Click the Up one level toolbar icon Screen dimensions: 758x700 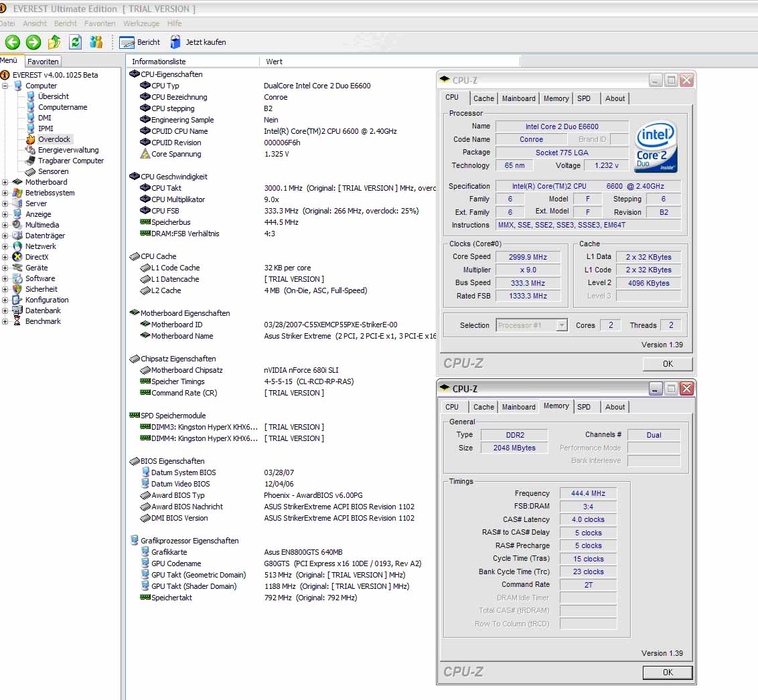click(x=54, y=42)
